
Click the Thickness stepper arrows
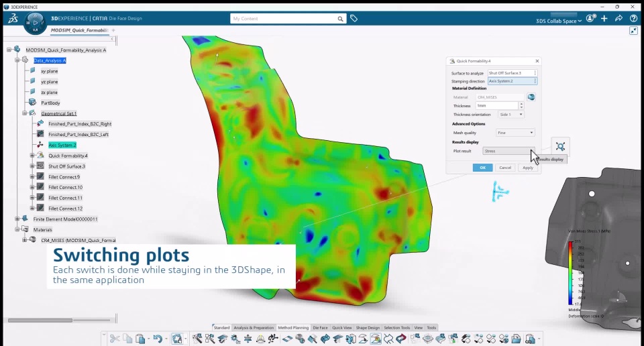coord(521,105)
